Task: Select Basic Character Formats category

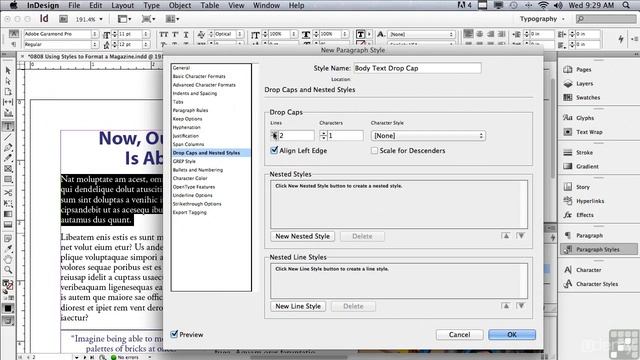Action: (199, 76)
